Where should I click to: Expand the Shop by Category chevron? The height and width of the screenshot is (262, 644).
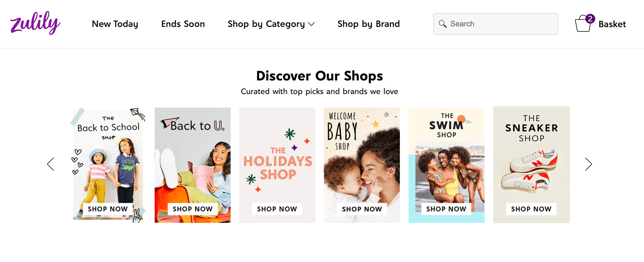[x=311, y=24]
